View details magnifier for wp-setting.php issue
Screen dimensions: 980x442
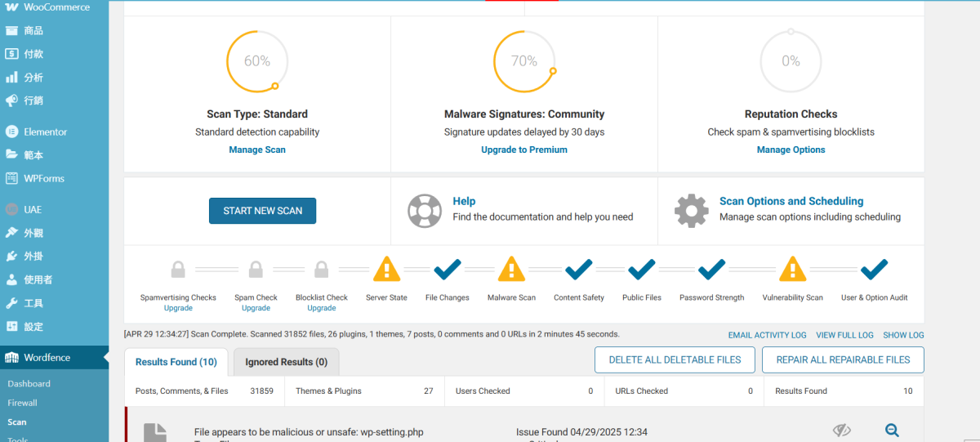892,431
